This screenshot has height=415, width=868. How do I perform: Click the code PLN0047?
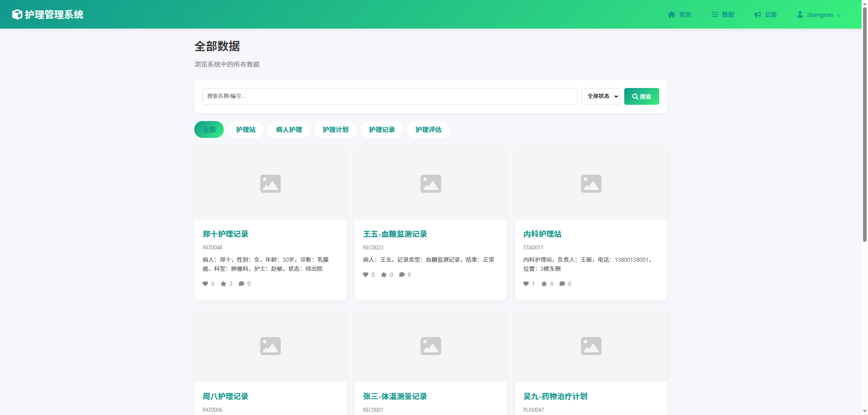(x=534, y=410)
